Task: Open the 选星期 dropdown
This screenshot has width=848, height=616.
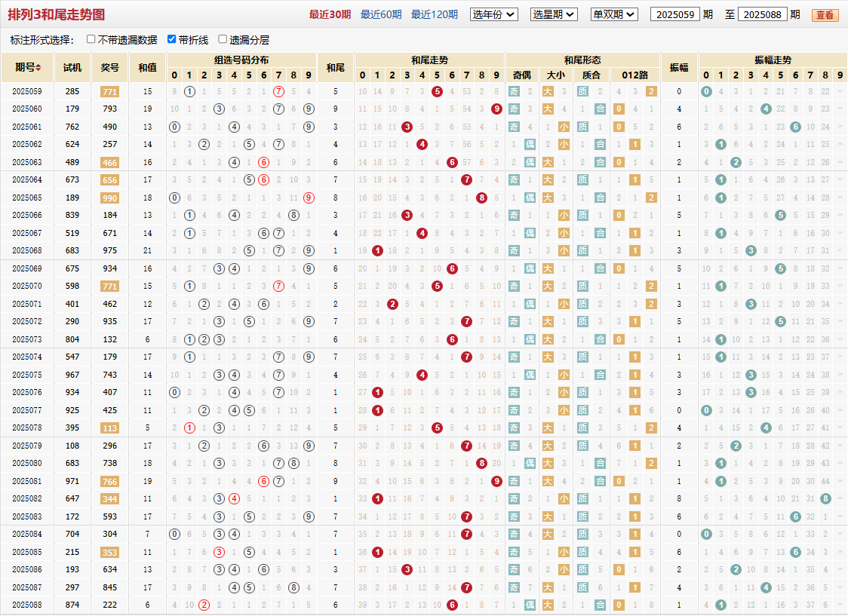Action: (x=554, y=14)
